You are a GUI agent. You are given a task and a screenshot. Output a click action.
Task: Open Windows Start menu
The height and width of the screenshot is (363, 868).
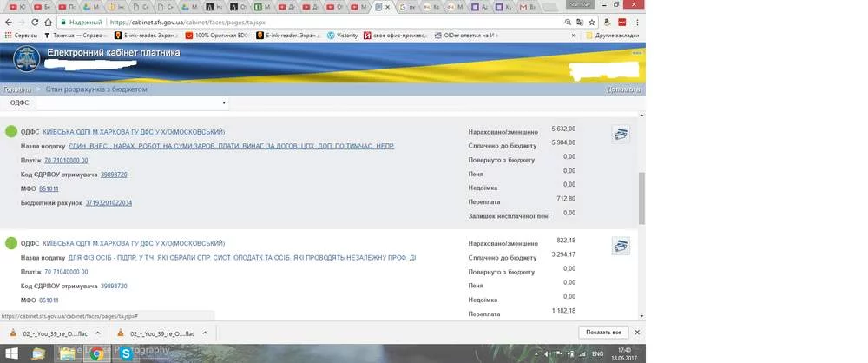11,353
